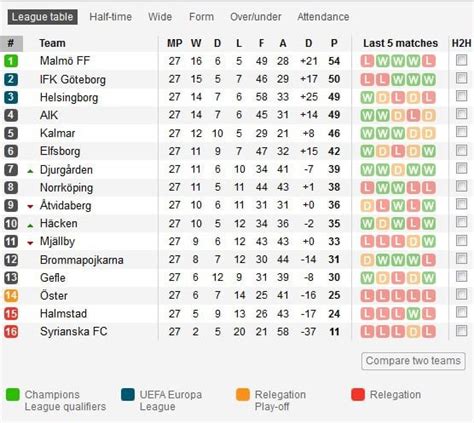Click the Compare two teams button
This screenshot has width=474, height=423.
tap(413, 361)
